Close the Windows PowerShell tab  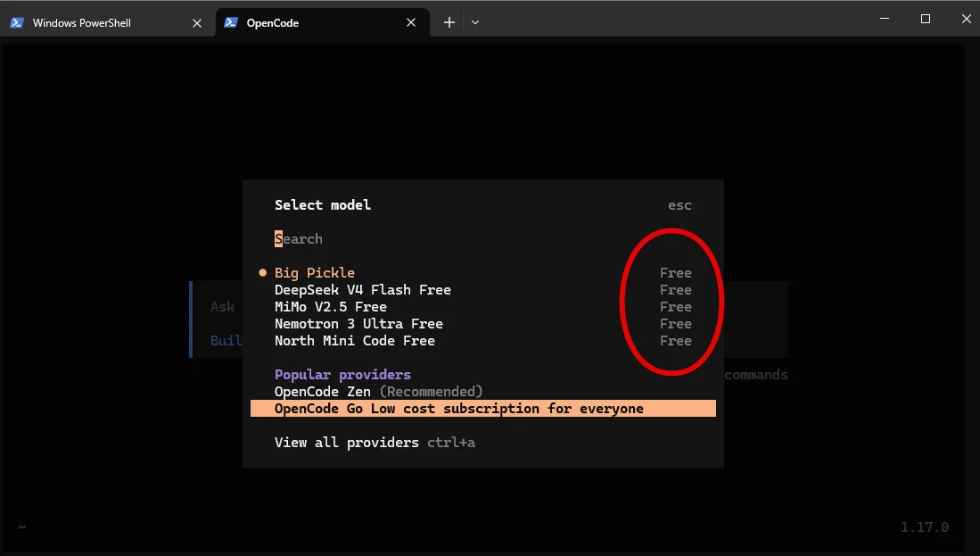click(197, 23)
